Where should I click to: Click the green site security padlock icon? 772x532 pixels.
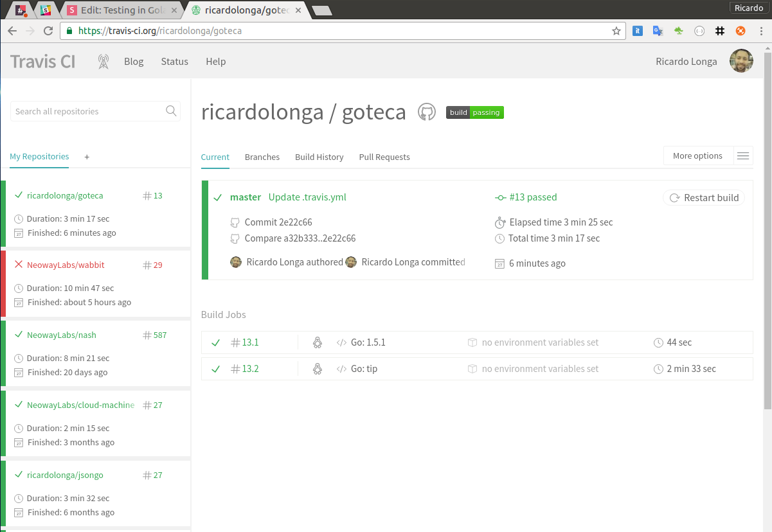pyautogui.click(x=70, y=31)
